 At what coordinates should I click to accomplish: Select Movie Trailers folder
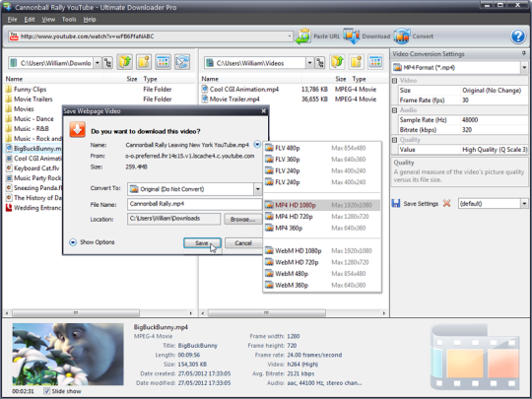(x=33, y=100)
